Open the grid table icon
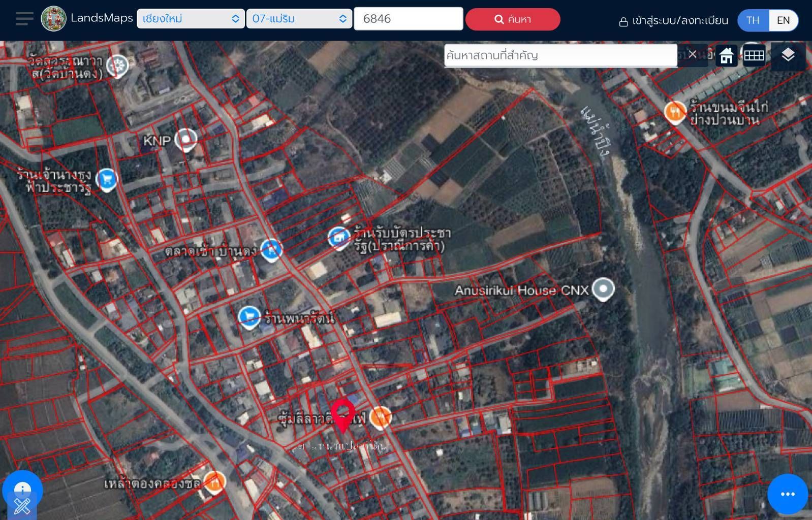 point(754,55)
